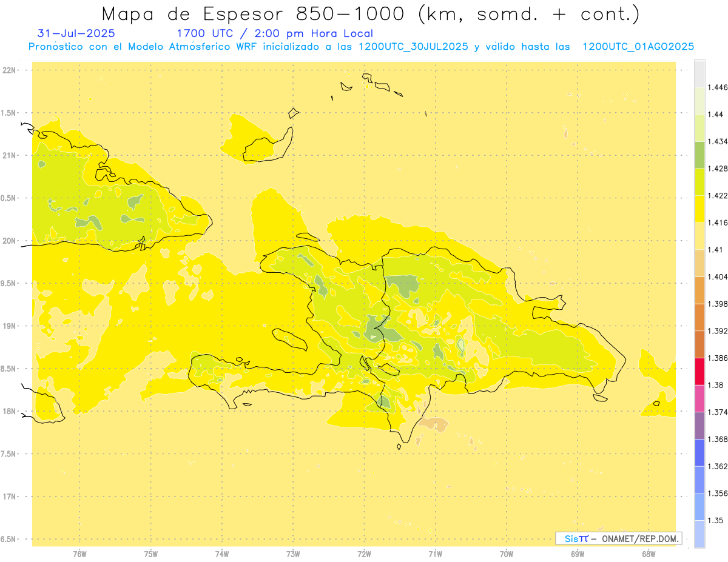Click the '71W' longitude label
The height and width of the screenshot is (562, 728).
pos(435,554)
